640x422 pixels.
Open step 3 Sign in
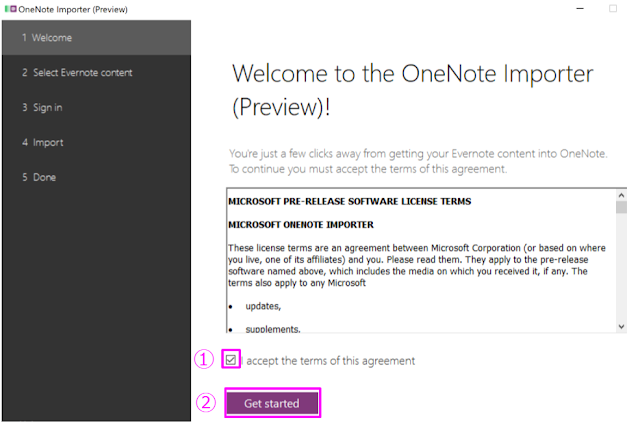[x=96, y=107]
